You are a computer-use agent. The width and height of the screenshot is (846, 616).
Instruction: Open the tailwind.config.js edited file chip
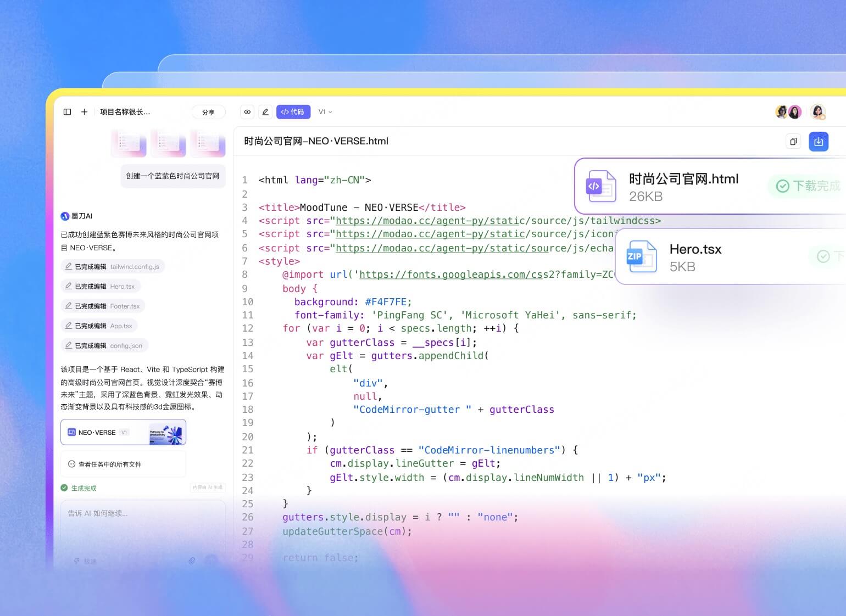pos(113,267)
